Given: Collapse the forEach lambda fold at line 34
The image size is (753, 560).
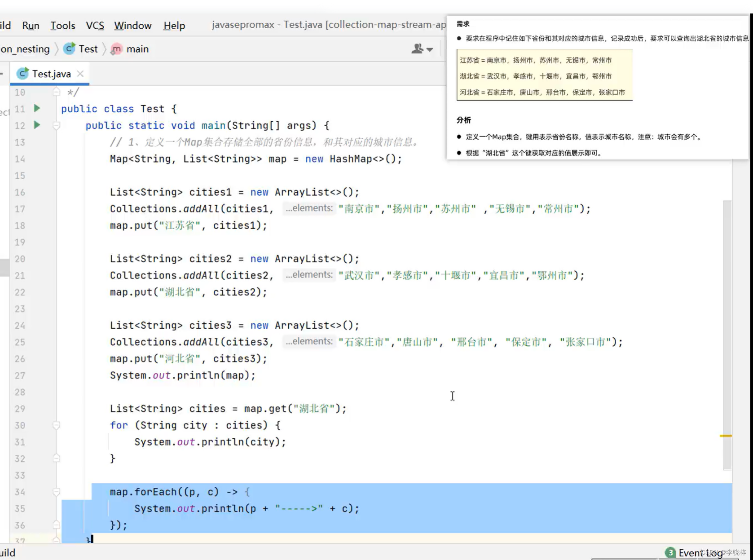Looking at the screenshot, I should tap(56, 492).
